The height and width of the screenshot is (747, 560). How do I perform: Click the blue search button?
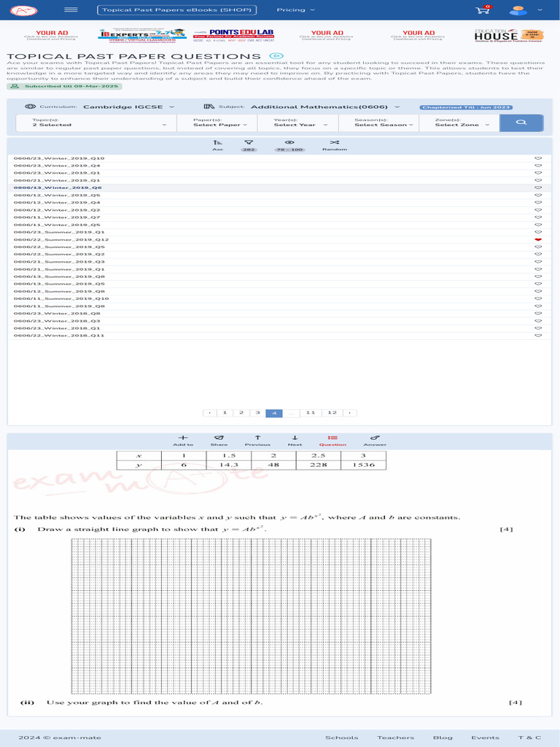point(521,123)
